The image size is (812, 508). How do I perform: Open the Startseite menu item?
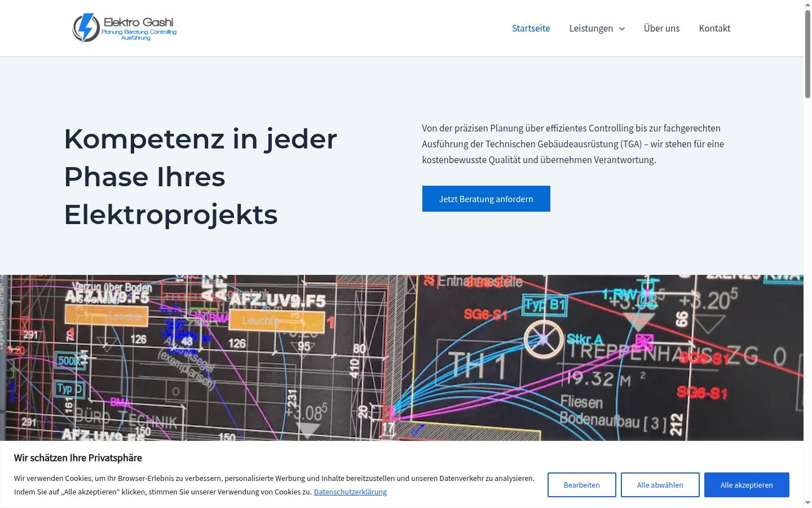tap(531, 28)
